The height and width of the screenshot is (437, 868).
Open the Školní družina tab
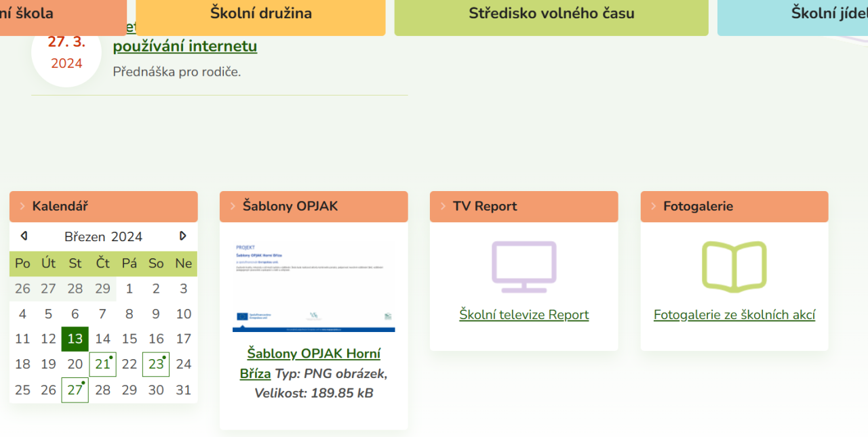coord(260,14)
